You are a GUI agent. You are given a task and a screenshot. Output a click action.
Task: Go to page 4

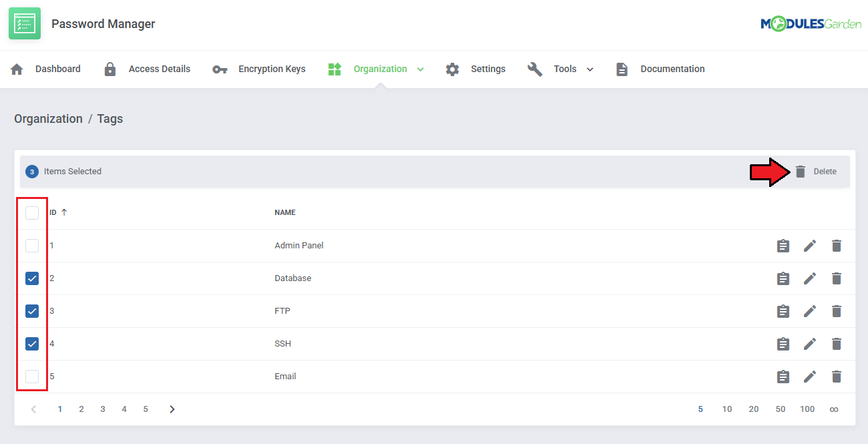(x=124, y=409)
